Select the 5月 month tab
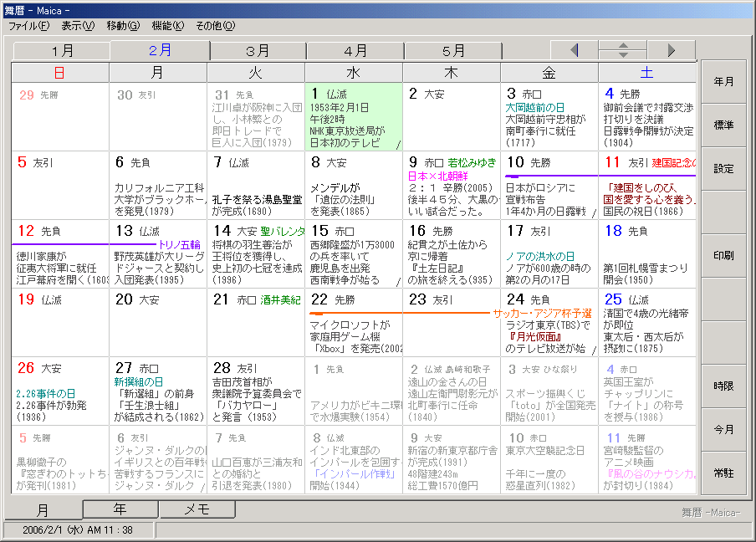 point(453,51)
